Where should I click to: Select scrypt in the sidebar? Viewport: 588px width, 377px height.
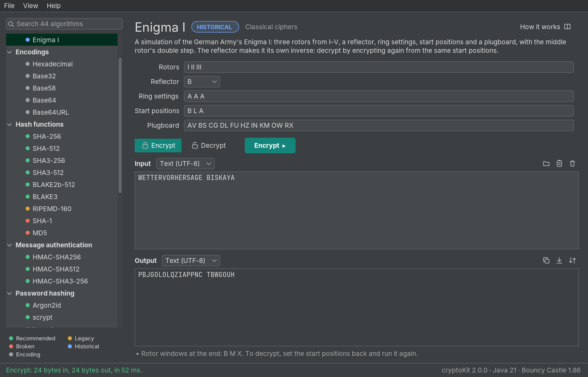pyautogui.click(x=62, y=317)
